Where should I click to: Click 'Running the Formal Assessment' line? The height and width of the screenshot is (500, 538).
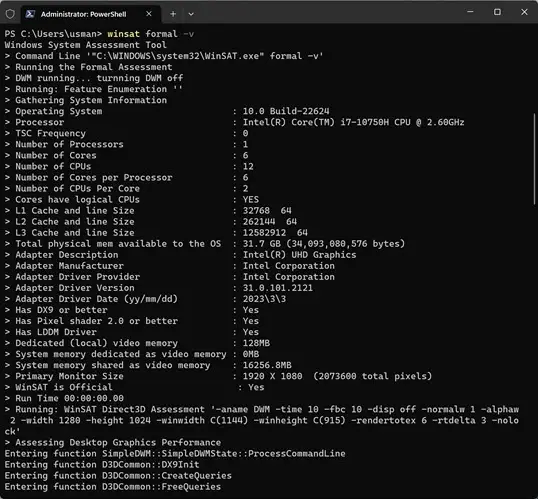(x=89, y=67)
